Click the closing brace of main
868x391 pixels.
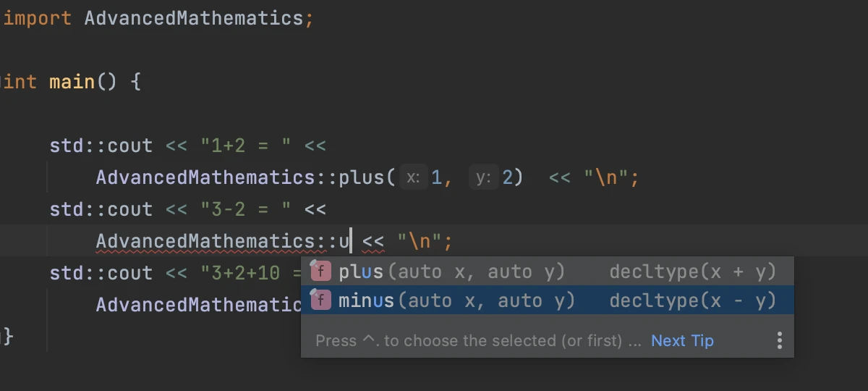[8, 336]
